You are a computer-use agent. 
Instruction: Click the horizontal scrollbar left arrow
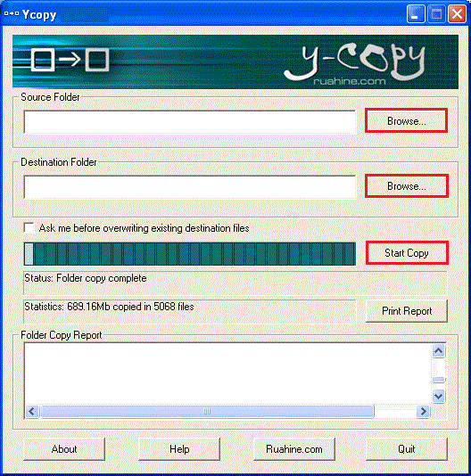click(32, 412)
